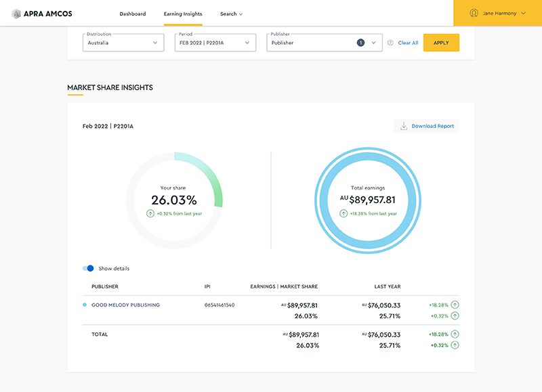Image resolution: width=542 pixels, height=392 pixels.
Task: Click up arrow icon in Total +0.32% row
Action: (x=455, y=345)
